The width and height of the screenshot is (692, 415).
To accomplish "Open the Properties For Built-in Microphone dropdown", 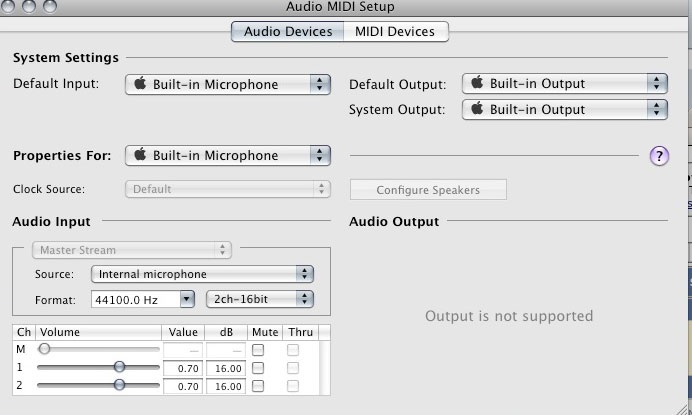I will (x=228, y=155).
